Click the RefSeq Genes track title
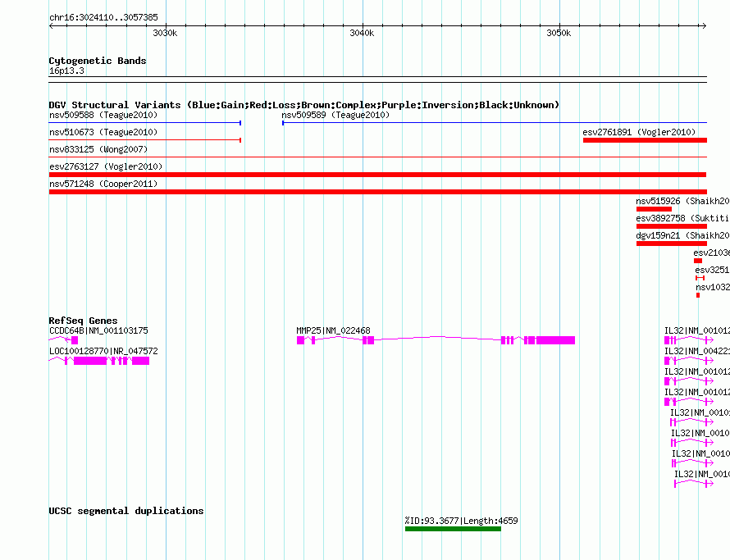 tap(83, 321)
